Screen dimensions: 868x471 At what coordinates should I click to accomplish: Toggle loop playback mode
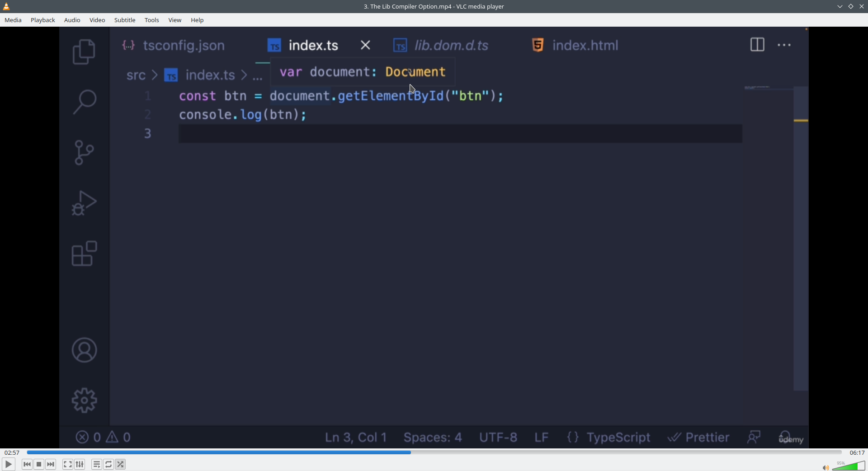109,464
